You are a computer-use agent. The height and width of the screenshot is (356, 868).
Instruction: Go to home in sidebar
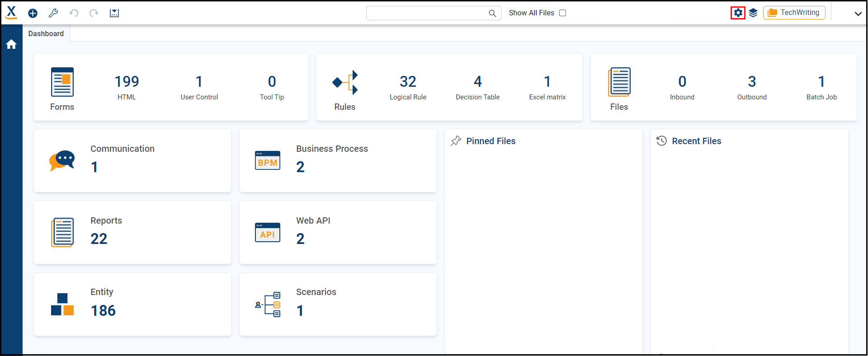(x=11, y=44)
